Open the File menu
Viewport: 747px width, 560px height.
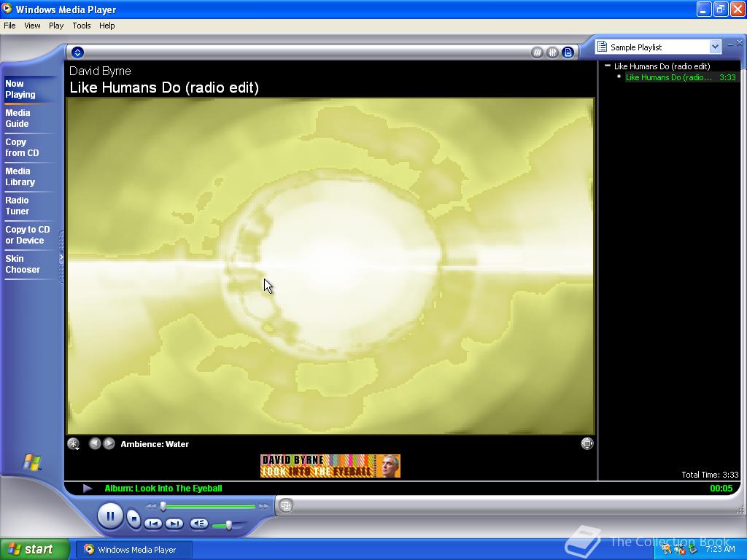9,26
